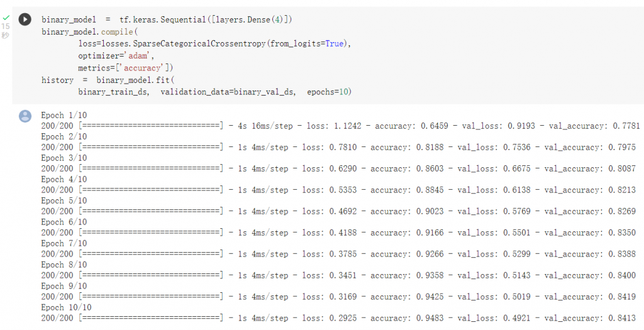
Task: Click the progress row with loss 1.1242
Action: (340, 126)
